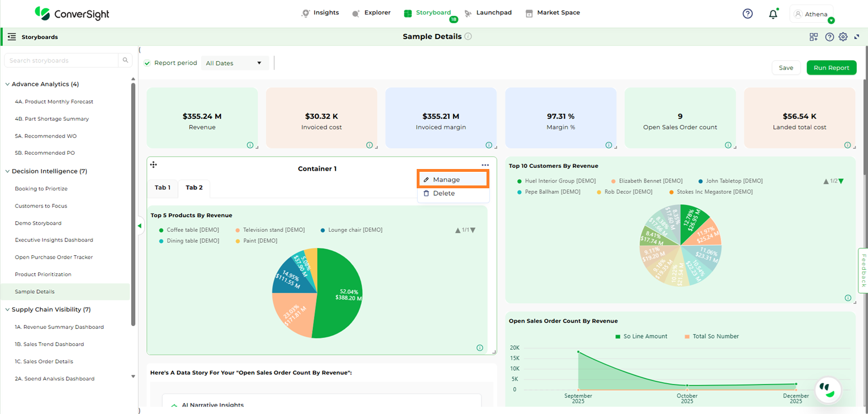Viewport: 868px width, 414px height.
Task: Toggle the Coffee table [DEMO] legend entry
Action: click(x=189, y=230)
